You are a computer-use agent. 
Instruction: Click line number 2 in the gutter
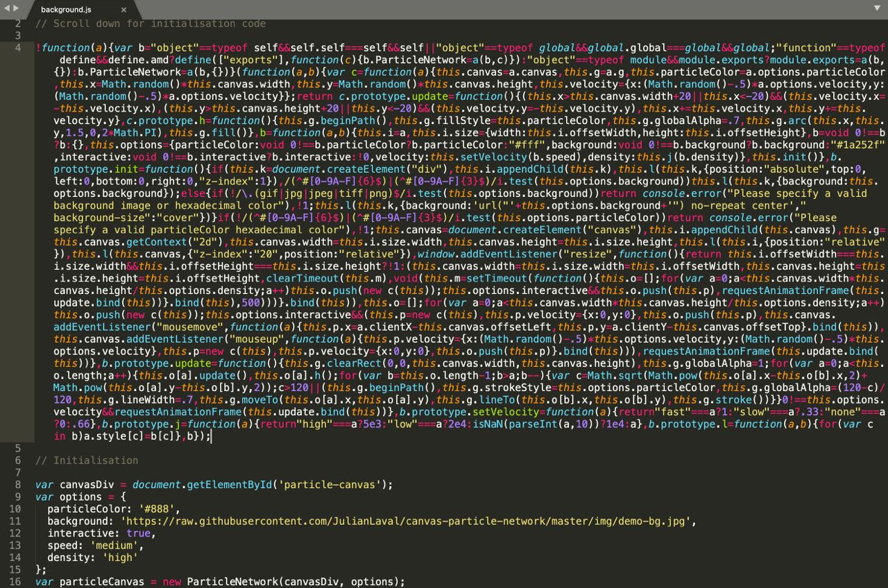[x=17, y=24]
